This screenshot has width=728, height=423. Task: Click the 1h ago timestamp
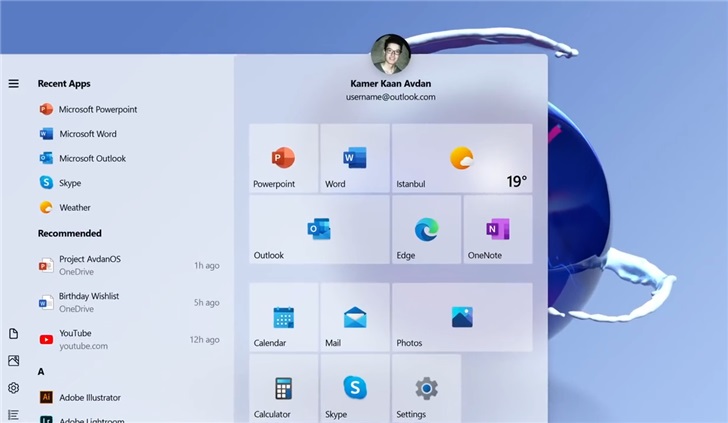click(207, 266)
